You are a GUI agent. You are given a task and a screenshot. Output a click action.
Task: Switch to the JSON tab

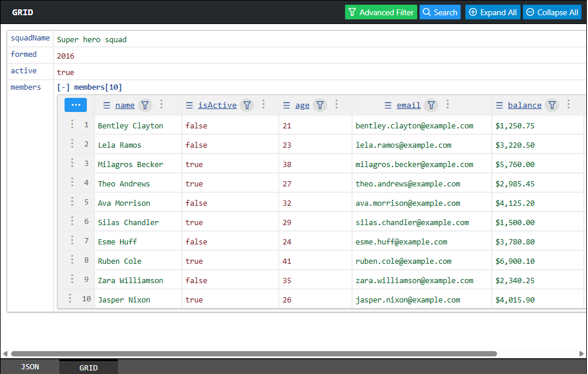pos(30,367)
